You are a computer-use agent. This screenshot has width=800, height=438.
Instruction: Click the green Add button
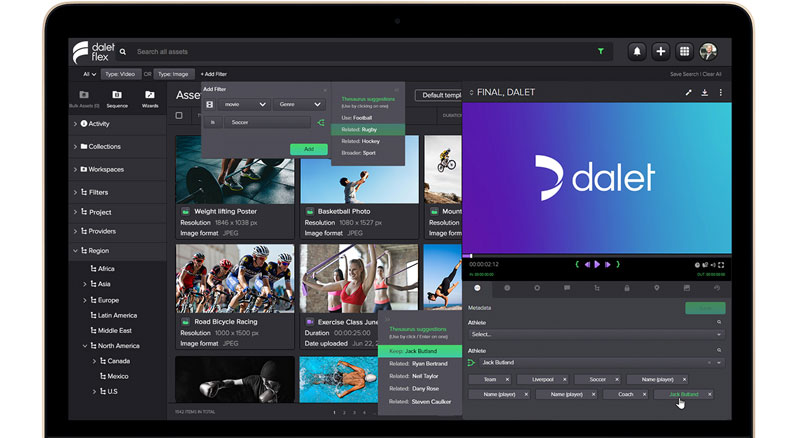tap(309, 149)
